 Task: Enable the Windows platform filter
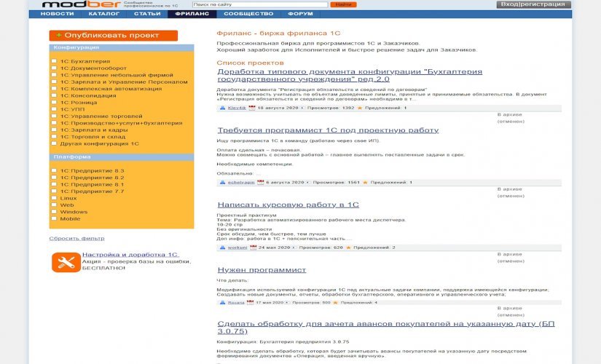[x=54, y=212]
